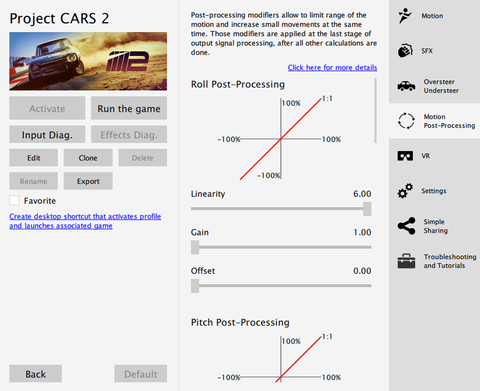Click the Roll Post-Processing heading
The width and height of the screenshot is (480, 391).
pos(238,84)
